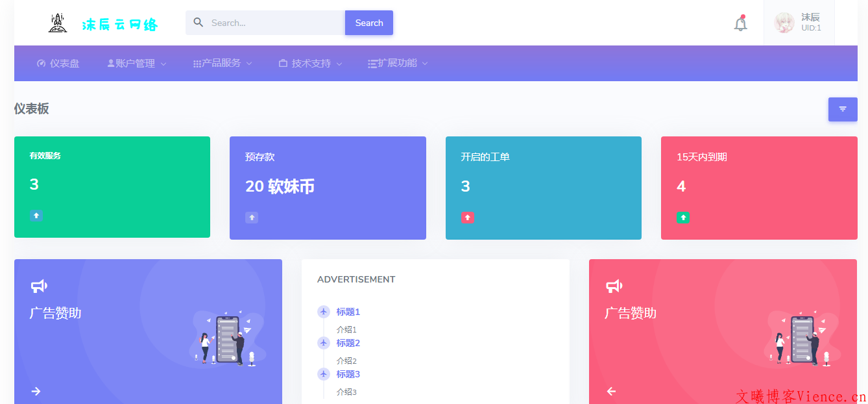This screenshot has width=868, height=404.
Task: Click the up arrow in 预存款 card
Action: (252, 218)
